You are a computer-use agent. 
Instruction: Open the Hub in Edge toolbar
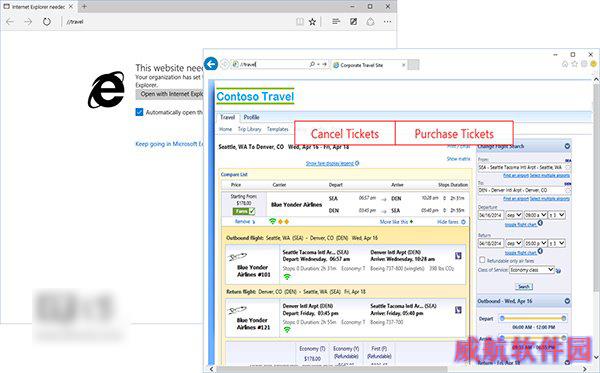click(336, 21)
